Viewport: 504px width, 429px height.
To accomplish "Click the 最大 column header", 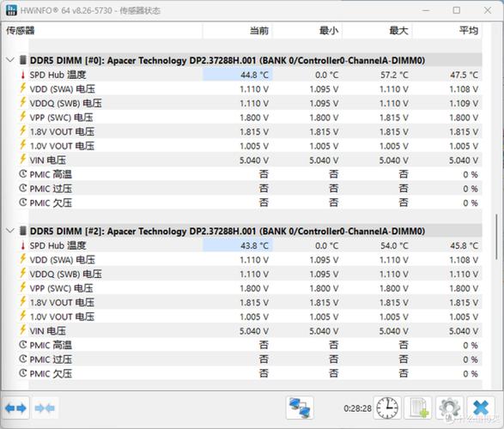I will coord(378,31).
